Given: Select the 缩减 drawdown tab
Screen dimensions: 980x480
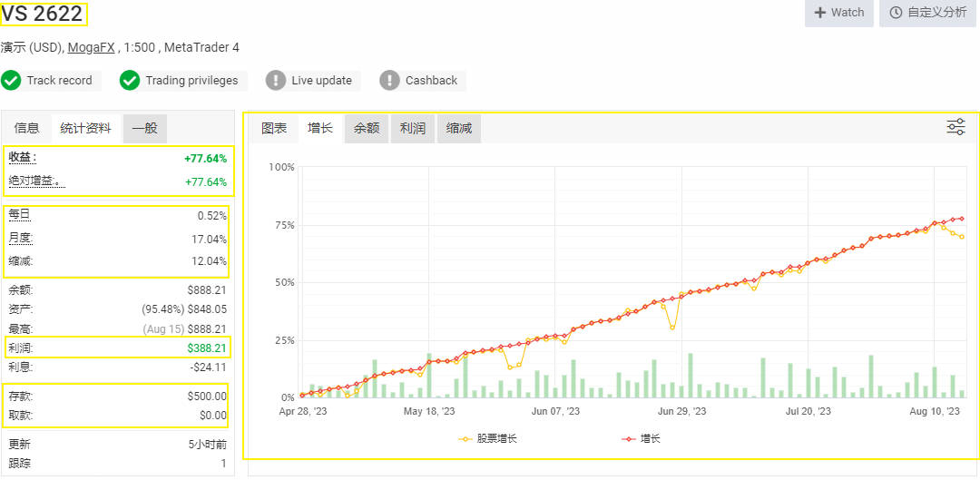Looking at the screenshot, I should coord(459,128).
